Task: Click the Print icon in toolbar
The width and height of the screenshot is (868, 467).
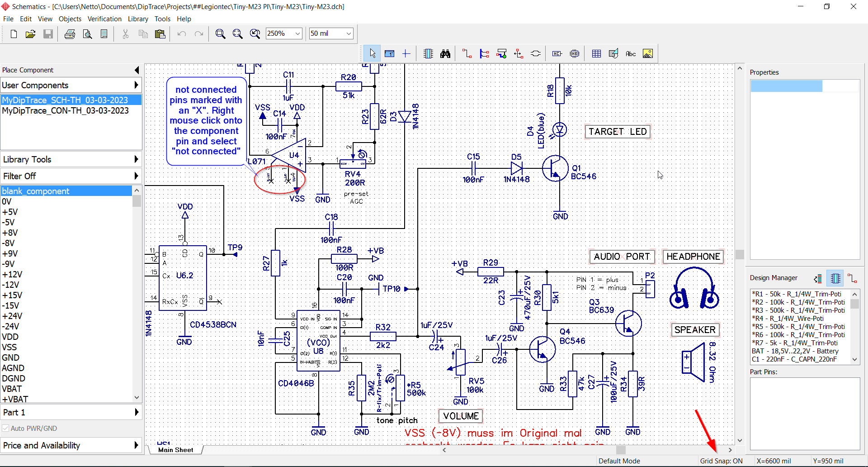Action: (70, 34)
